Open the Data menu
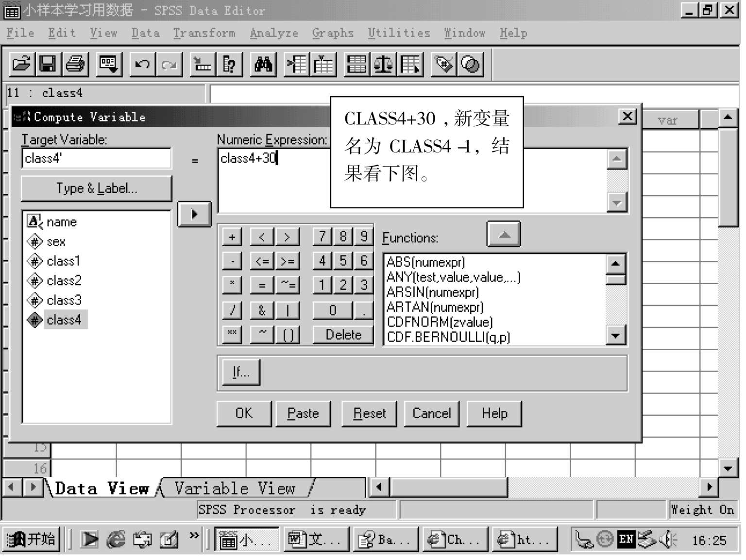Screen dimensions: 746x560 (145, 33)
